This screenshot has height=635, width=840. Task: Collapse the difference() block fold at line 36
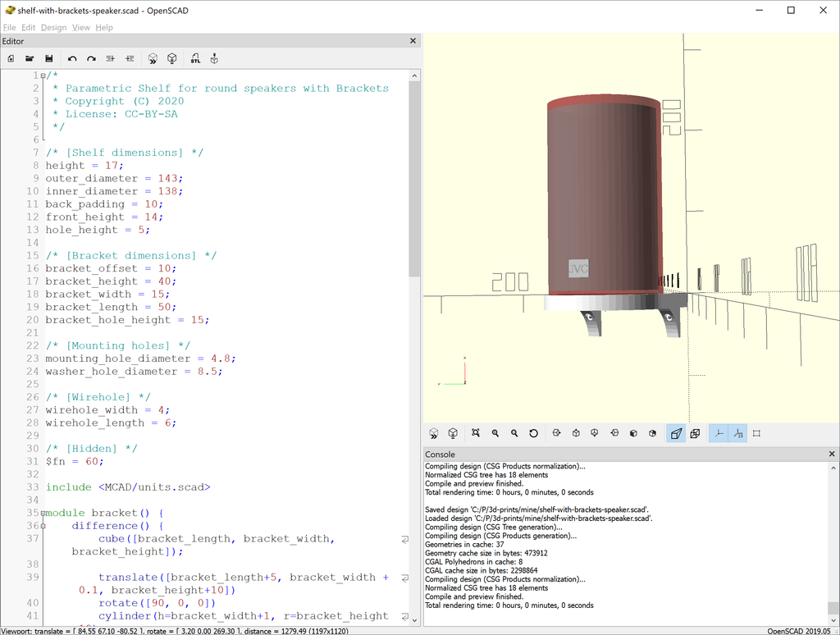[x=43, y=527]
